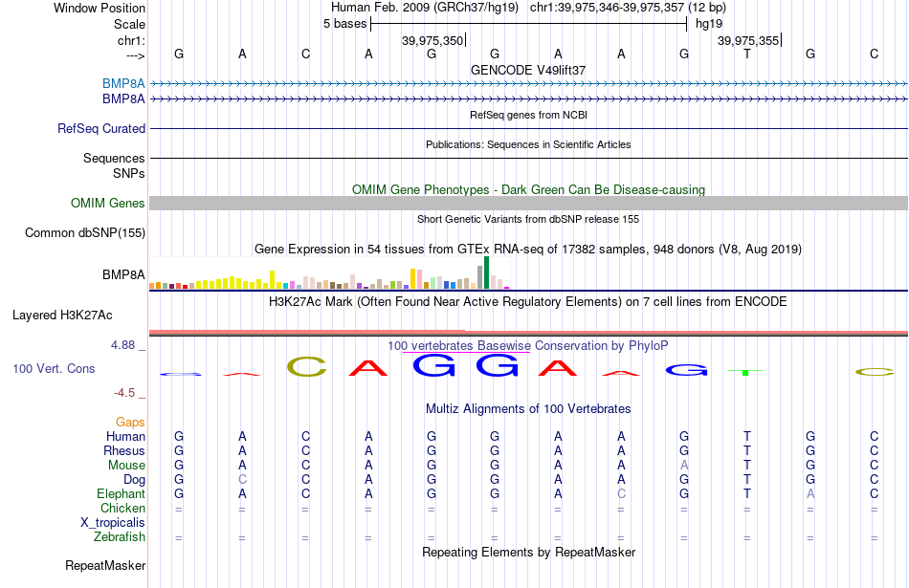Click 'Multiz Alignments of 100 Vertebrates' title
The height and width of the screenshot is (588, 909).
pos(528,409)
